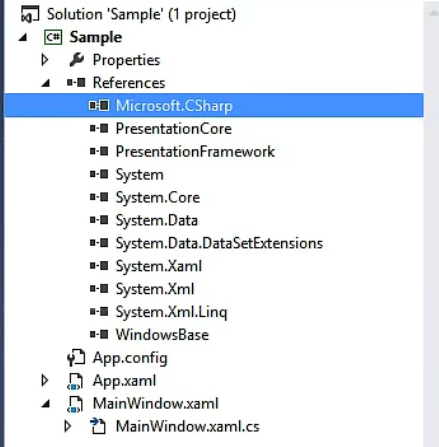Click the wrench icon next to Properties
This screenshot has width=439, height=447.
[x=77, y=60]
